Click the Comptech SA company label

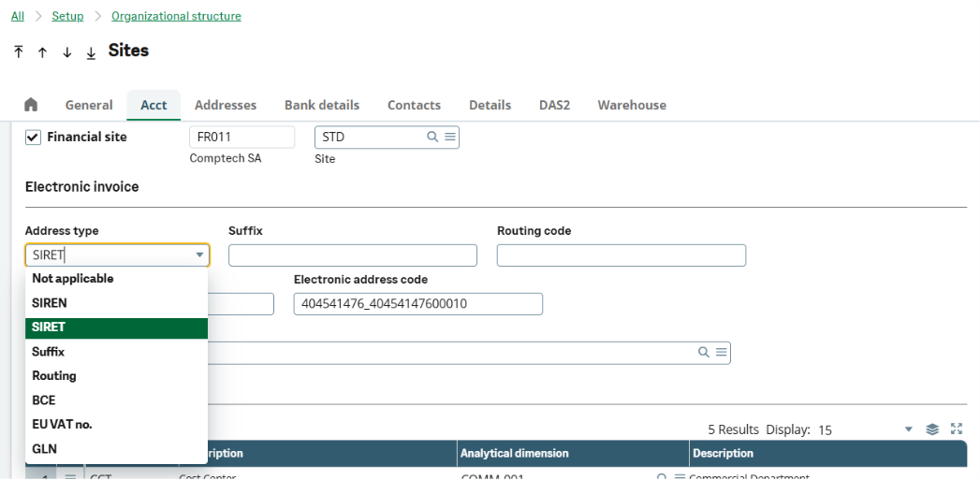[225, 158]
